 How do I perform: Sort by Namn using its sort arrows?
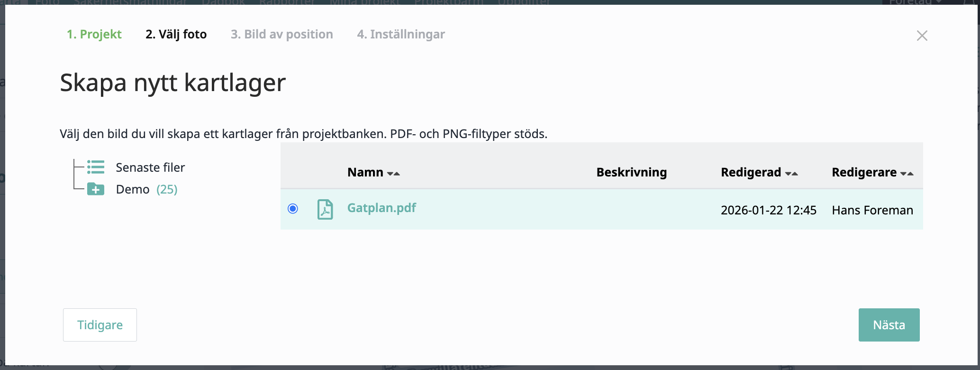point(393,174)
